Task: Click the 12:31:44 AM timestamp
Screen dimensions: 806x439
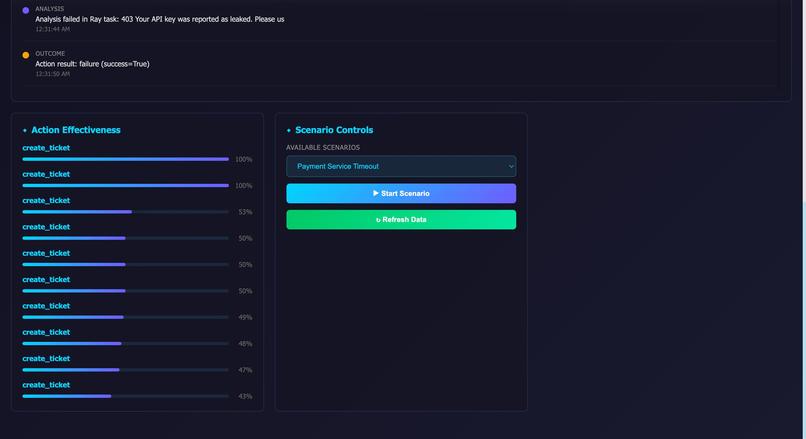Action: click(52, 29)
